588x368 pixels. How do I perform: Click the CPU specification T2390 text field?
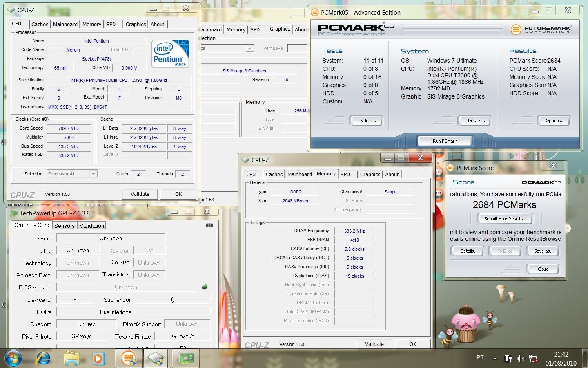[x=119, y=80]
